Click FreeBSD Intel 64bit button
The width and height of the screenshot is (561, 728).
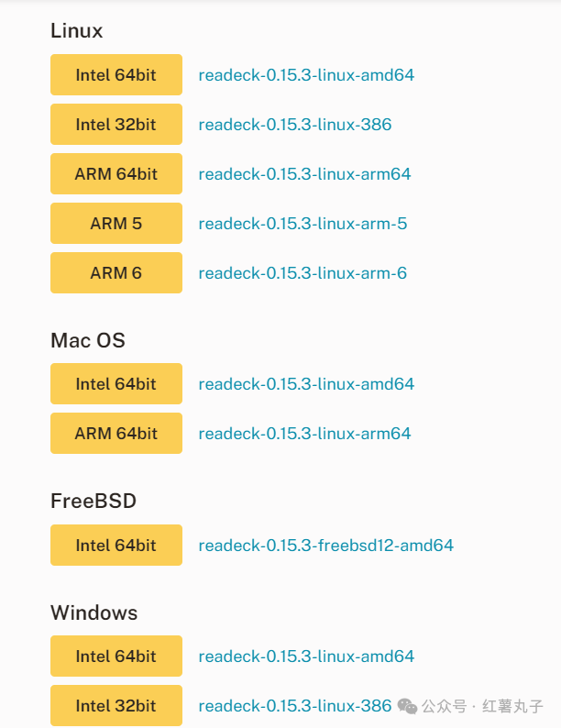(x=116, y=545)
